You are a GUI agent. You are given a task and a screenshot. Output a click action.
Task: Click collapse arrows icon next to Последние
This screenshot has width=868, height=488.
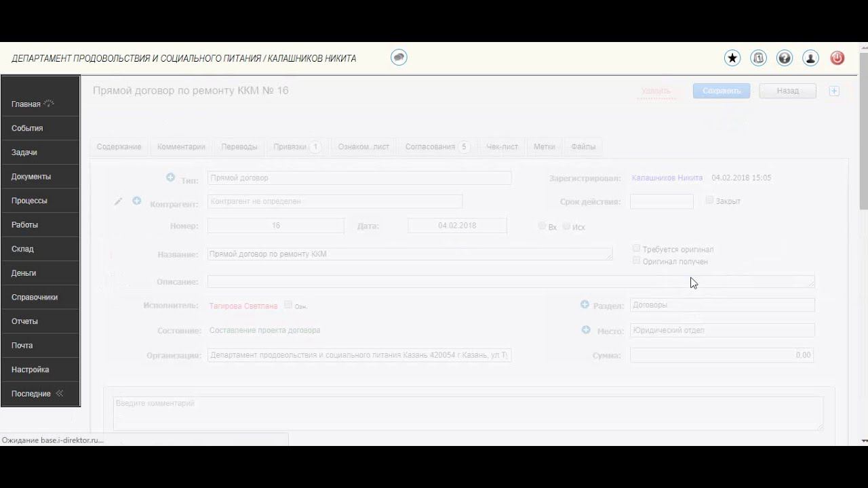point(60,393)
